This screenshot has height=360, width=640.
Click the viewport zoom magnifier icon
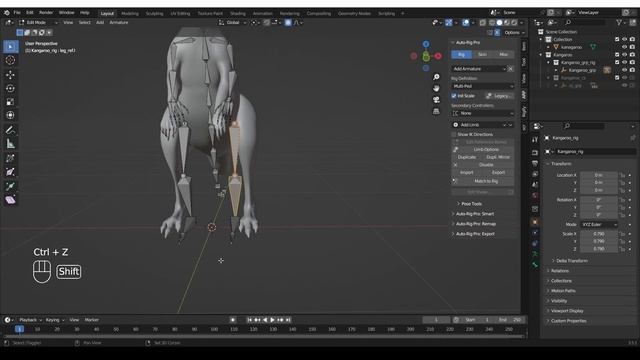[x=436, y=77]
